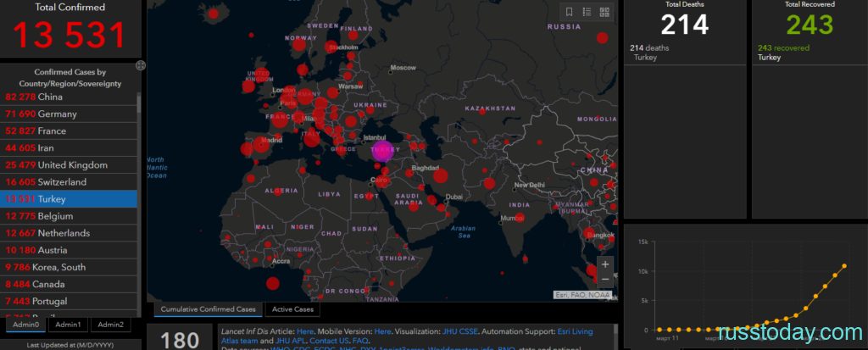
Task: Open Mobile Version 'Here' link
Action: 382,331
